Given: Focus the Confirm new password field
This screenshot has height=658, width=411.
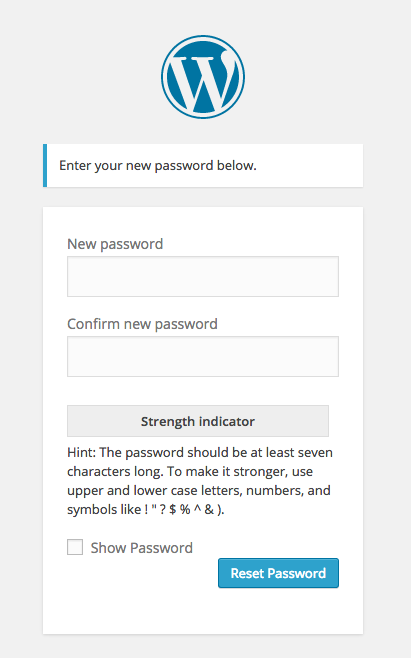Looking at the screenshot, I should click(x=203, y=356).
